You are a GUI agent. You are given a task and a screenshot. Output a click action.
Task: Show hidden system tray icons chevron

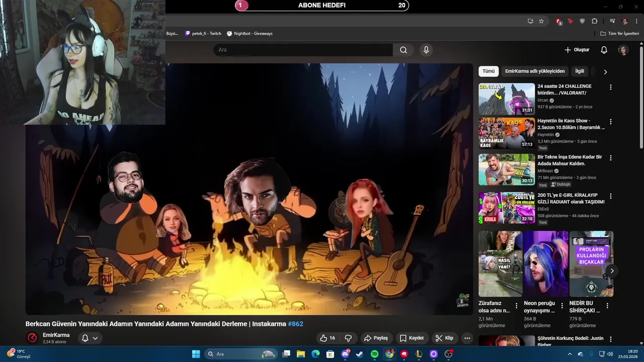(571, 354)
